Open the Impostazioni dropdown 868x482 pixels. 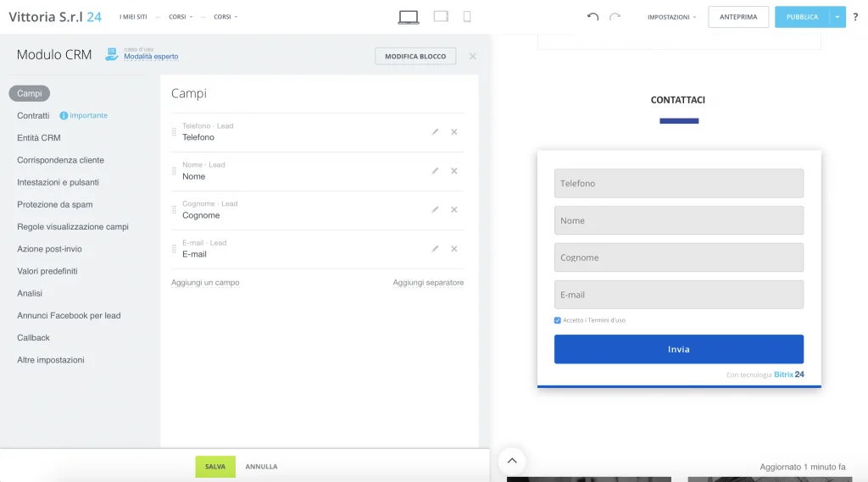[671, 17]
